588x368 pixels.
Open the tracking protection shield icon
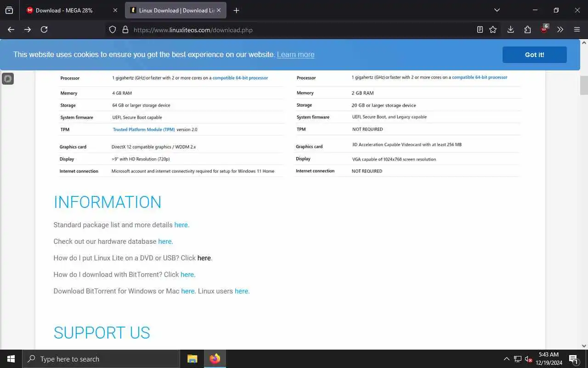coord(113,30)
